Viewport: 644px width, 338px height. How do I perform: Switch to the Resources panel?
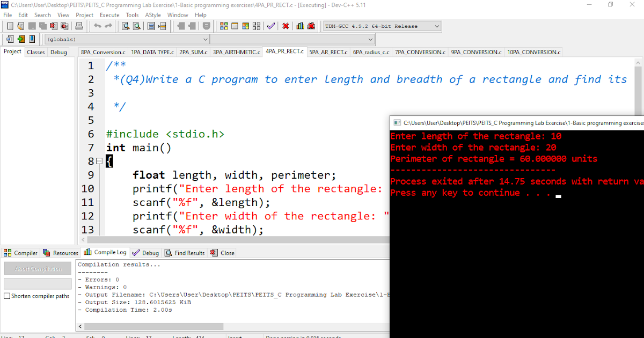coord(60,253)
